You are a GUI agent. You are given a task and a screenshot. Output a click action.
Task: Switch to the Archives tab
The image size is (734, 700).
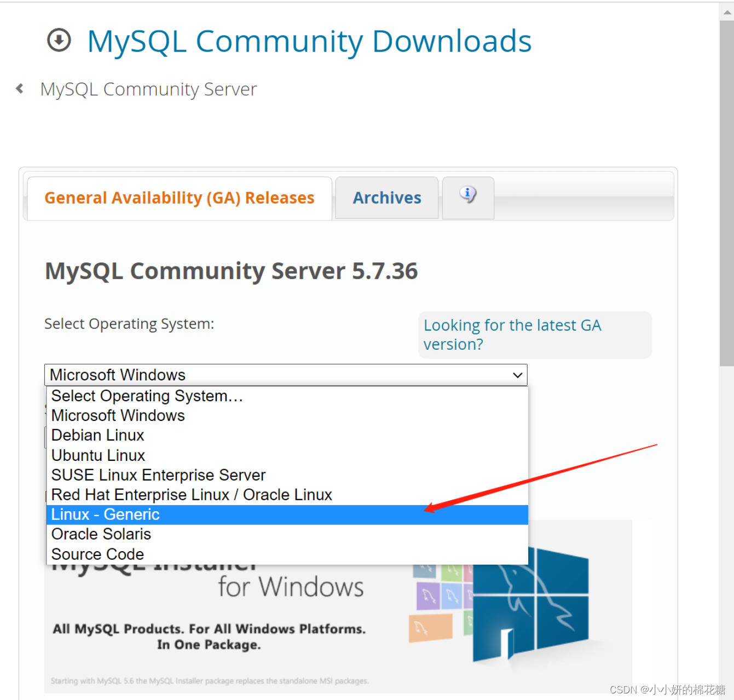click(387, 198)
